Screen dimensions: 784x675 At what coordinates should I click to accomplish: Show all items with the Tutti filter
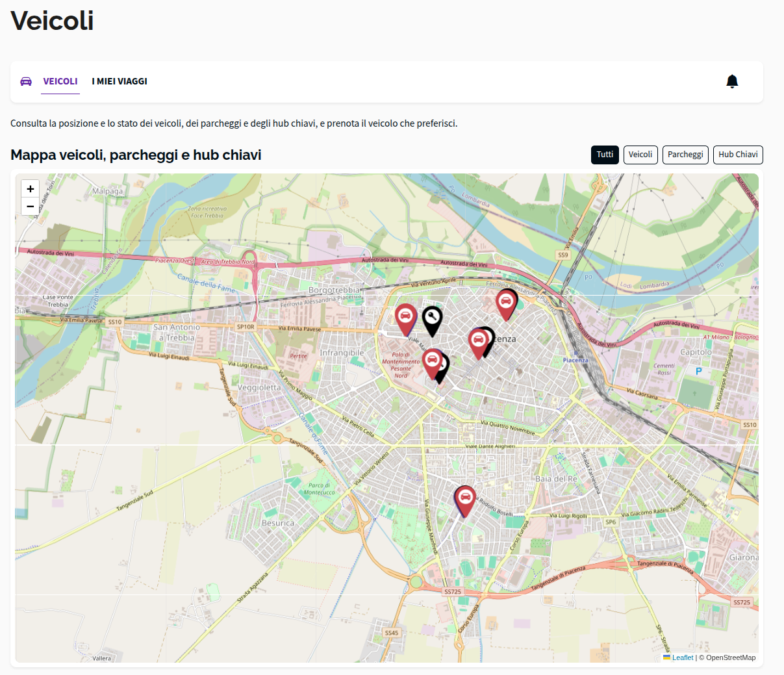click(x=605, y=155)
